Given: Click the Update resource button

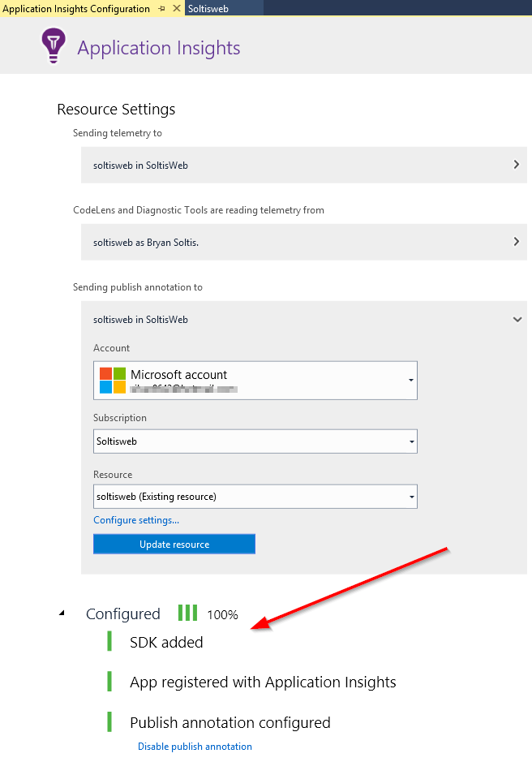Looking at the screenshot, I should pos(174,544).
